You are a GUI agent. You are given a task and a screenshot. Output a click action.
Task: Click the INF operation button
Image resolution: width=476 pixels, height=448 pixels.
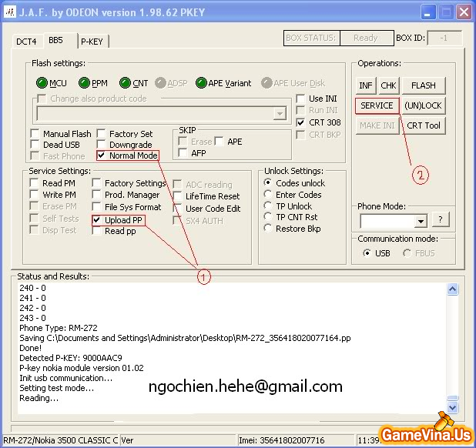click(366, 85)
